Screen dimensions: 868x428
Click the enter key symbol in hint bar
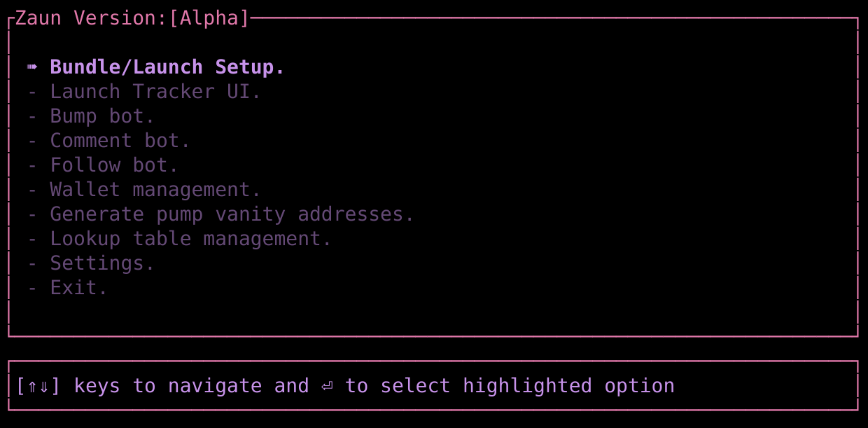point(327,386)
